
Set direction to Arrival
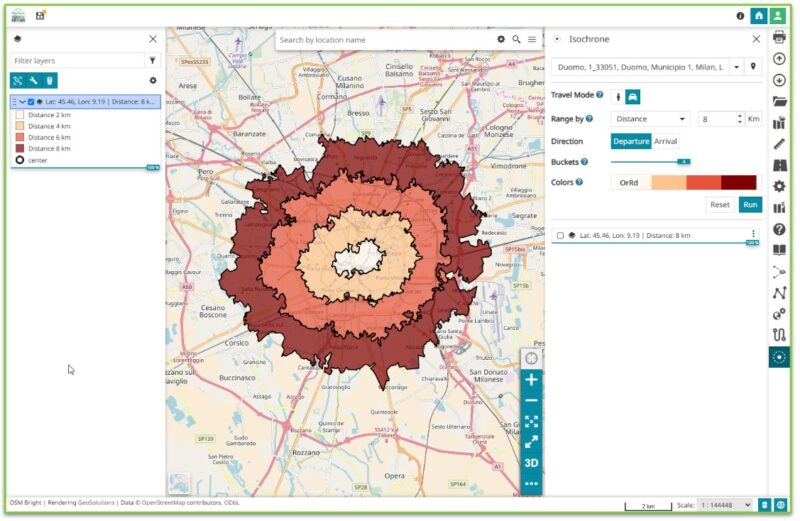(665, 141)
